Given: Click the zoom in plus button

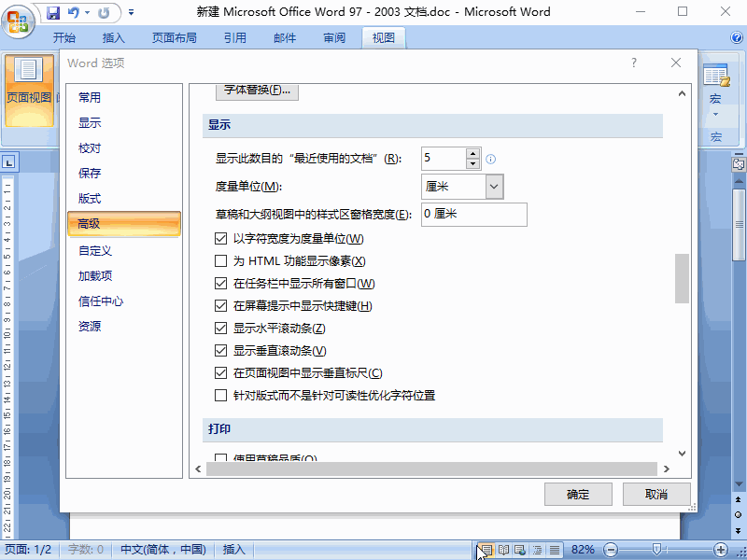Looking at the screenshot, I should point(721,550).
